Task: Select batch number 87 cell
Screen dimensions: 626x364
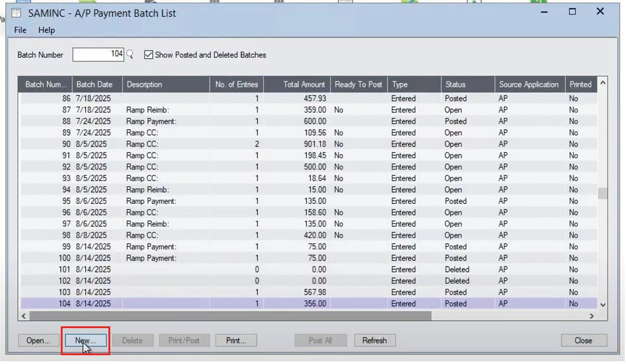Action: click(x=46, y=110)
